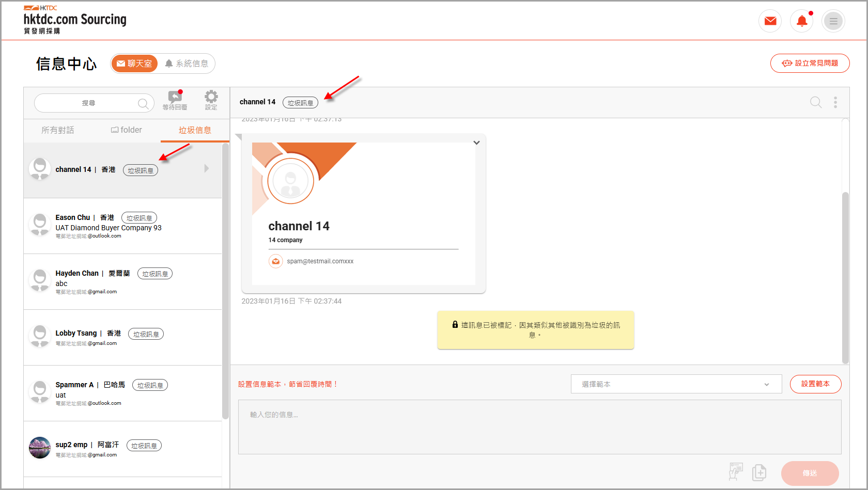
Task: Open the hamburger menu in header
Action: (833, 21)
